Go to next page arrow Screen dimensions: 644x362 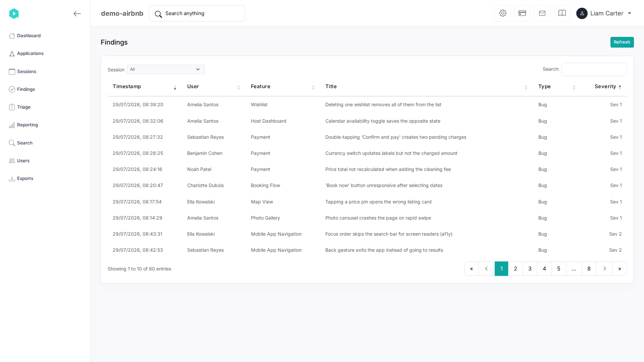pos(604,269)
